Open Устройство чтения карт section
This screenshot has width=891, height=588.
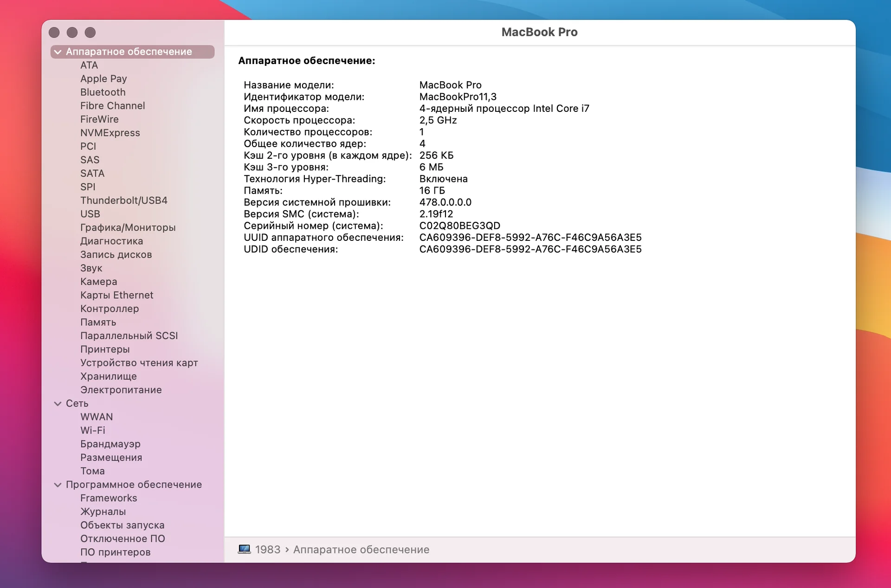pos(139,363)
